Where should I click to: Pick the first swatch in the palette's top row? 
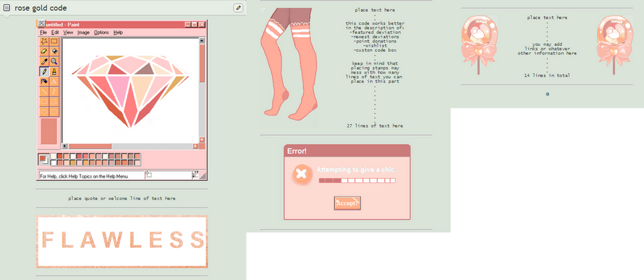click(x=53, y=156)
